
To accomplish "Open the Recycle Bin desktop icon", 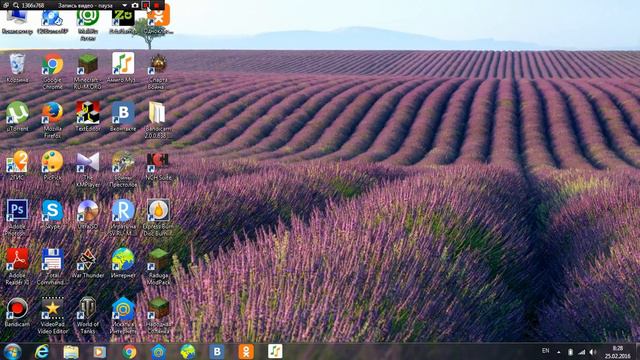I will pyautogui.click(x=17, y=65).
